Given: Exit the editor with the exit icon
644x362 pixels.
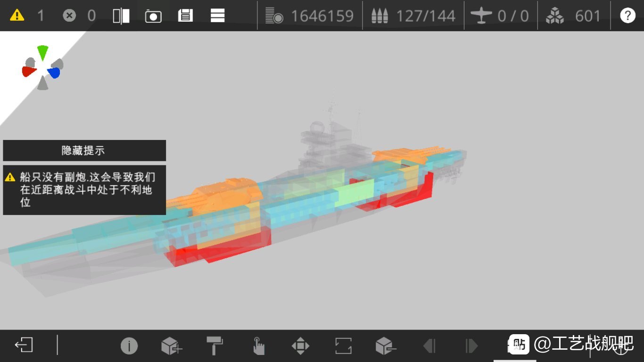Looking at the screenshot, I should 24,345.
